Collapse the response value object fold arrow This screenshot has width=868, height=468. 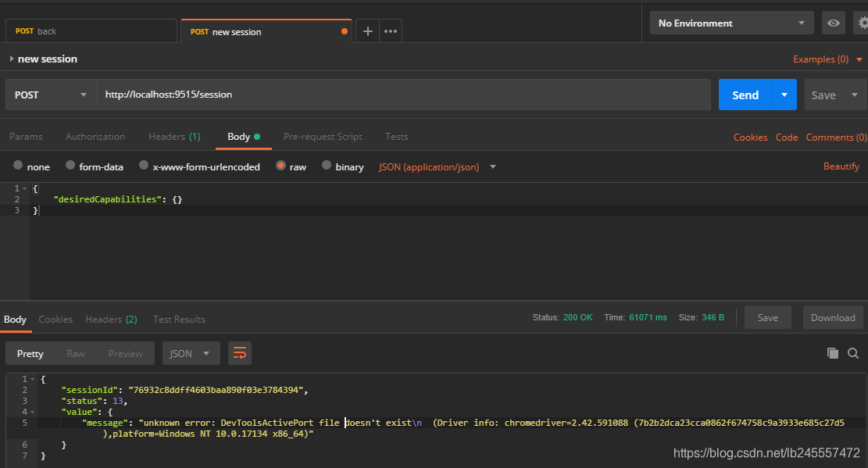pos(33,412)
